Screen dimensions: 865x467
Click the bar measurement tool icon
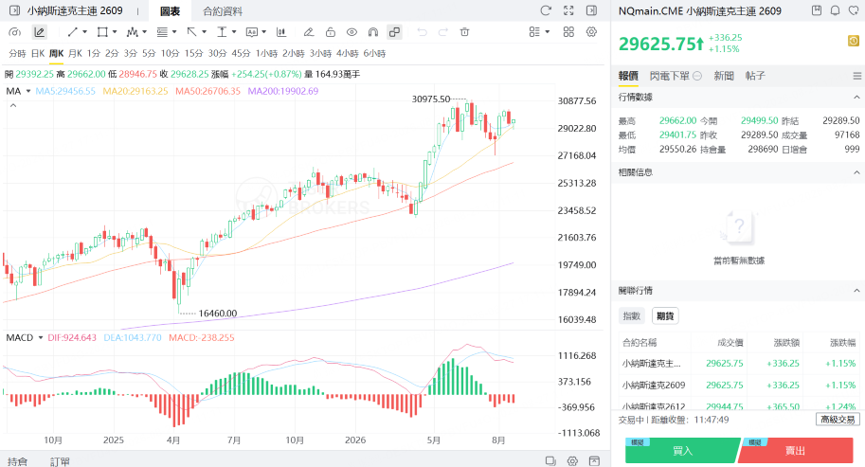click(282, 32)
